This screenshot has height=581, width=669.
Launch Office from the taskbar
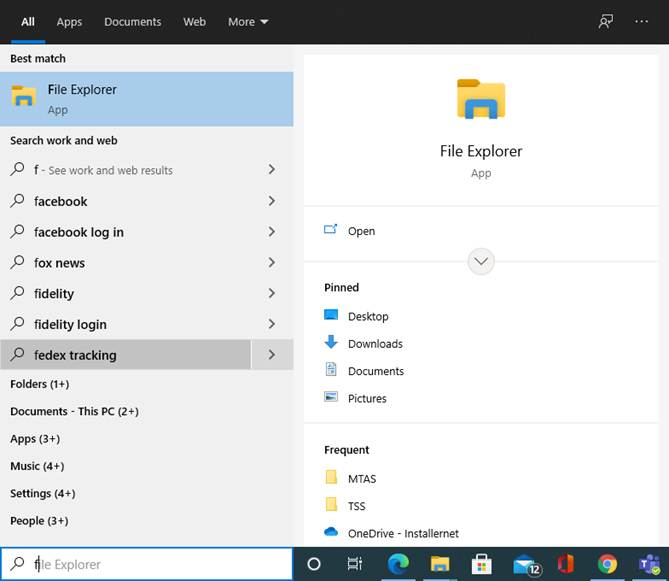(x=566, y=564)
